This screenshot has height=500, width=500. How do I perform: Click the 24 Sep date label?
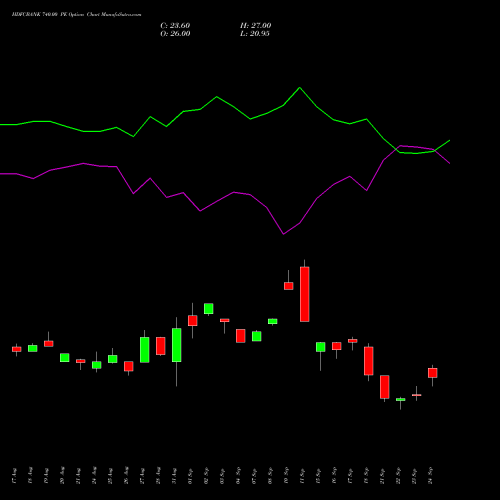click(x=430, y=476)
